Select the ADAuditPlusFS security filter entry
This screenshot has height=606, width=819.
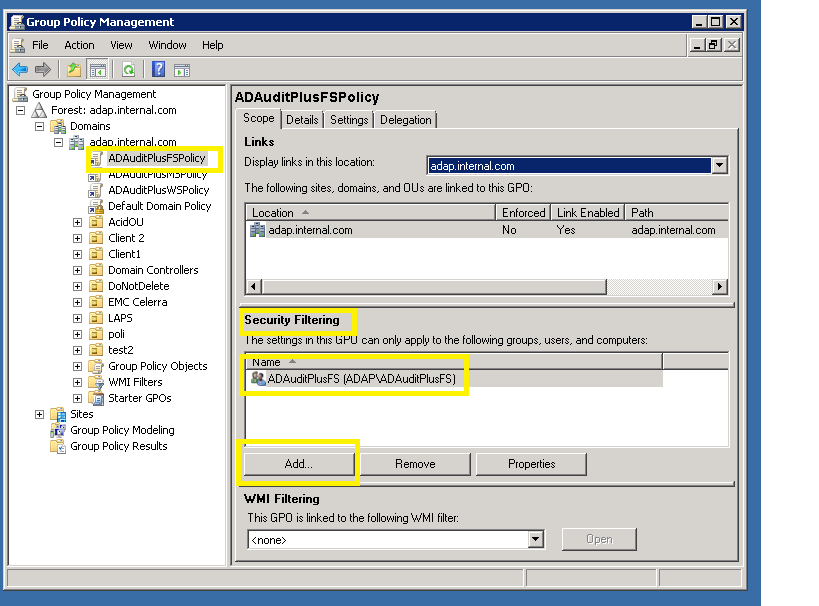coord(360,379)
